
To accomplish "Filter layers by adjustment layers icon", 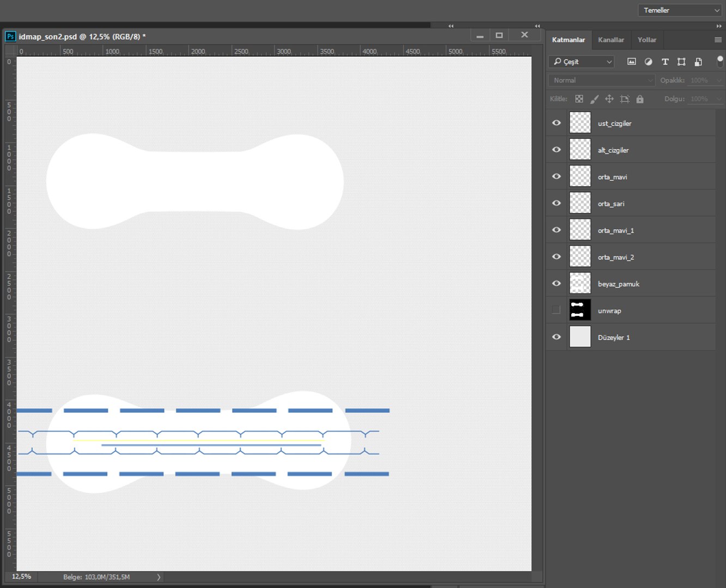I will tap(648, 62).
